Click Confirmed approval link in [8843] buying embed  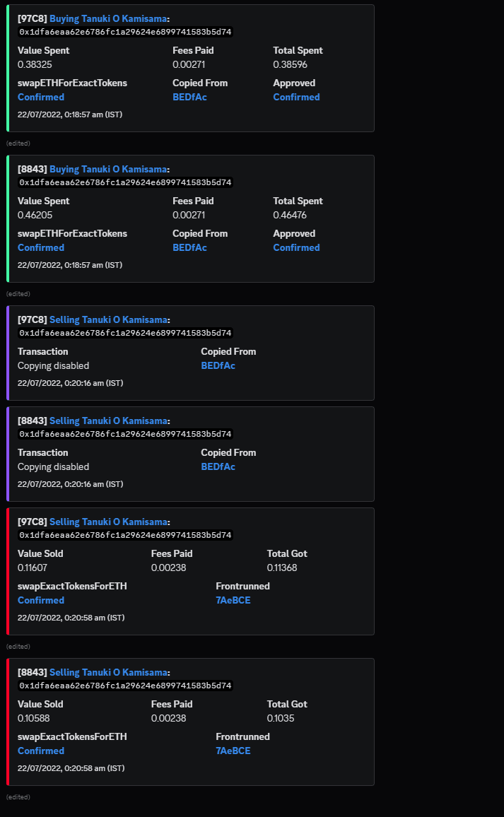point(296,247)
